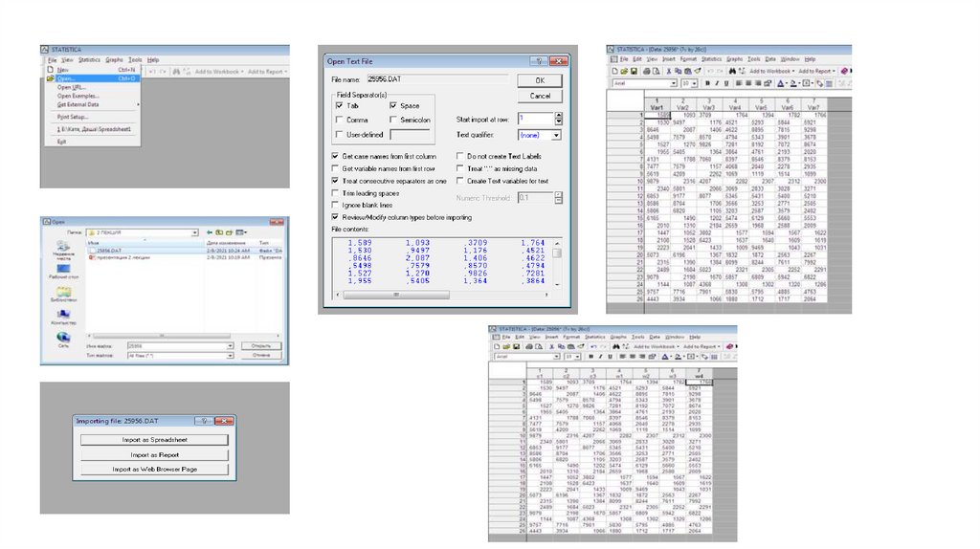Enable the Comma separator checkbox

[340, 120]
